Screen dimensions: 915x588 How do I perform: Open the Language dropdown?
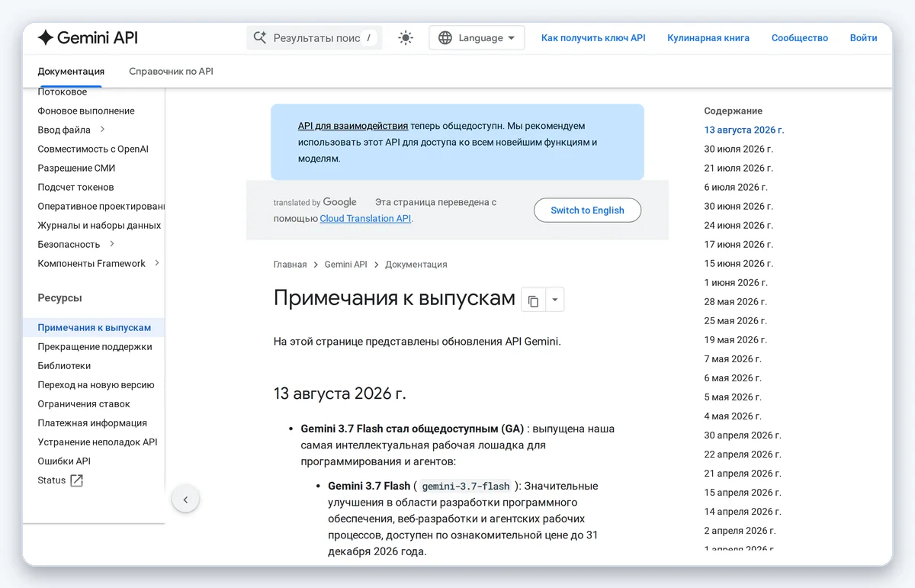tap(477, 38)
